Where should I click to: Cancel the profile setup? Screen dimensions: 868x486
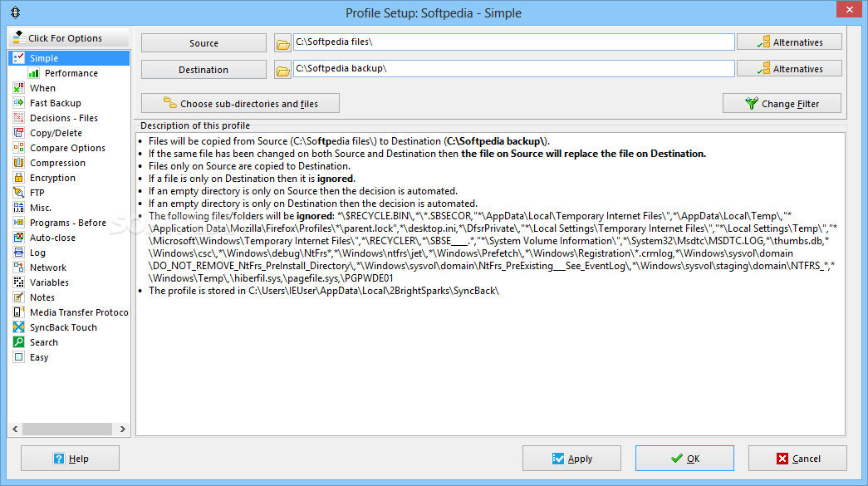pos(797,459)
